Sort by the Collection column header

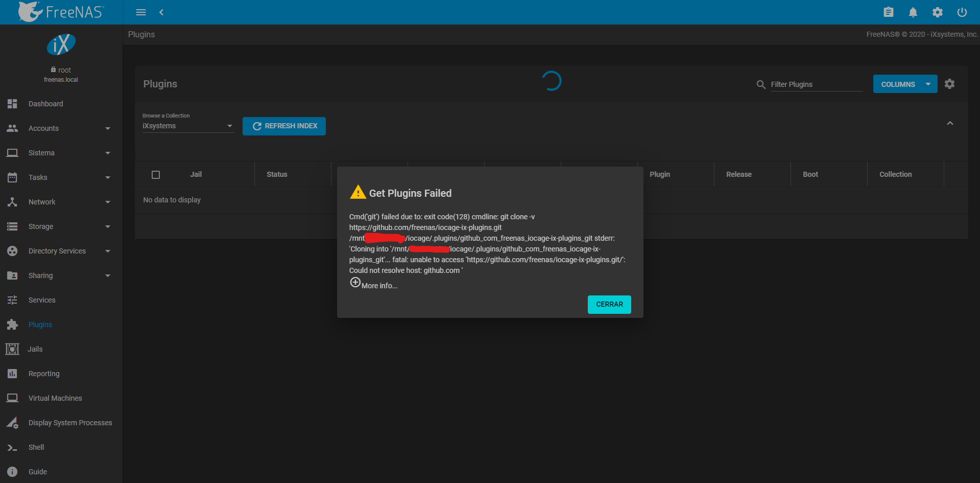coord(896,175)
